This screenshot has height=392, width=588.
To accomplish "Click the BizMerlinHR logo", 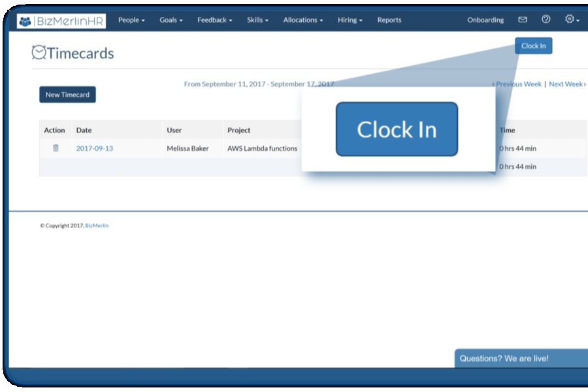I will tap(61, 20).
